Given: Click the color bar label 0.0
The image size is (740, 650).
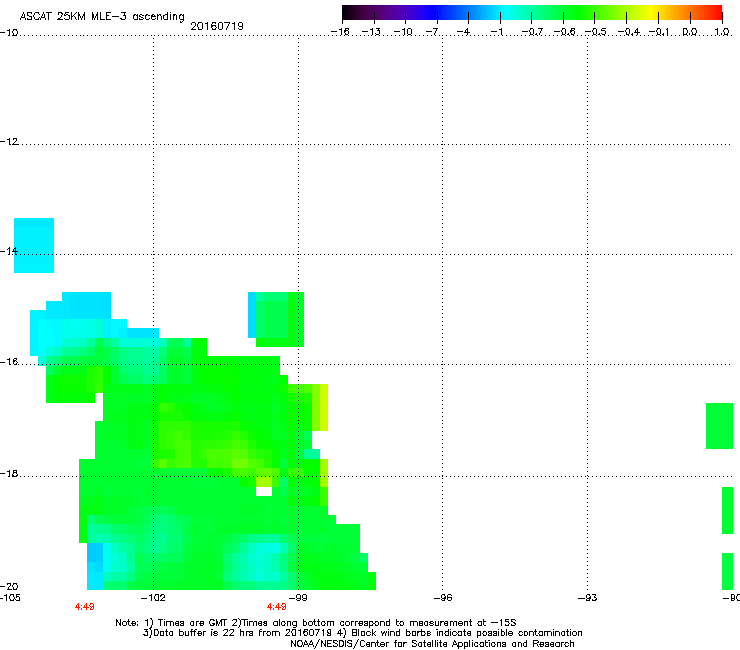Looking at the screenshot, I should click(690, 32).
